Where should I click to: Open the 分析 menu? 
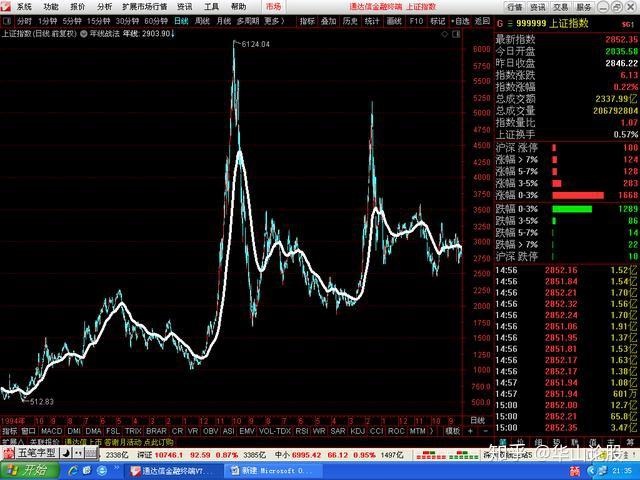pyautogui.click(x=104, y=7)
